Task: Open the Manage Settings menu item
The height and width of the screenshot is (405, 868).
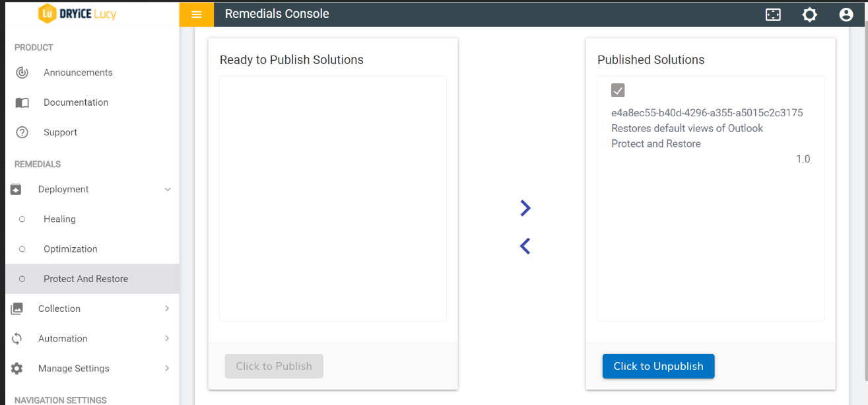Action: point(74,369)
